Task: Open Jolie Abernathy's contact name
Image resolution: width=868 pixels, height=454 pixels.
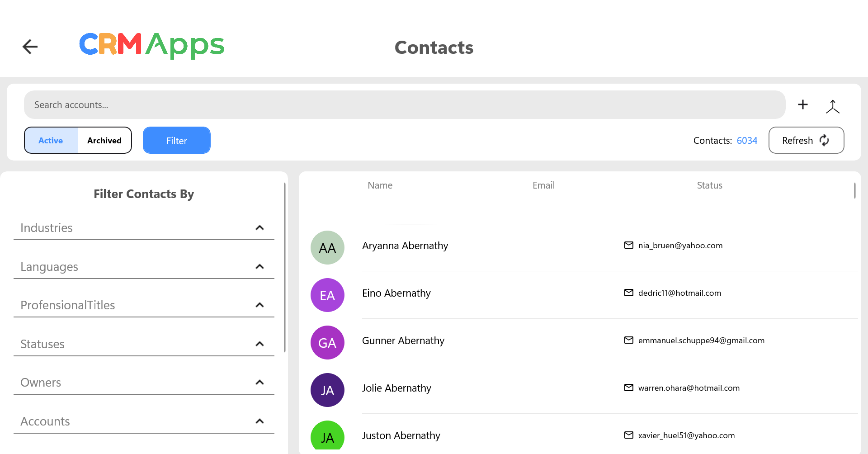Action: coord(396,388)
